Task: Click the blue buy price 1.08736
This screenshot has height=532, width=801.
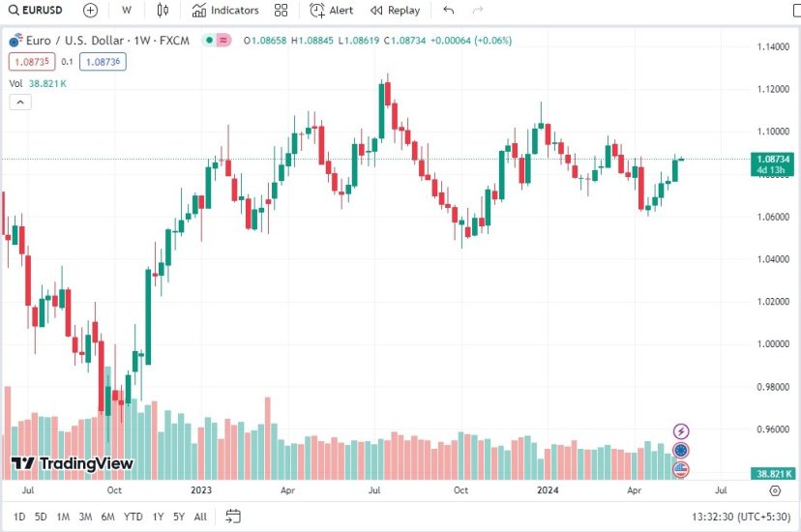Action: (x=104, y=61)
